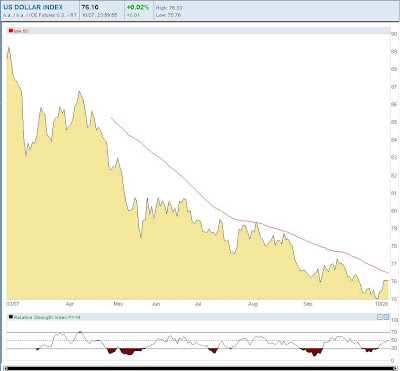This screenshot has height=371, width=400.
Task: Click the +0.02% change value
Action: pyautogui.click(x=137, y=7)
